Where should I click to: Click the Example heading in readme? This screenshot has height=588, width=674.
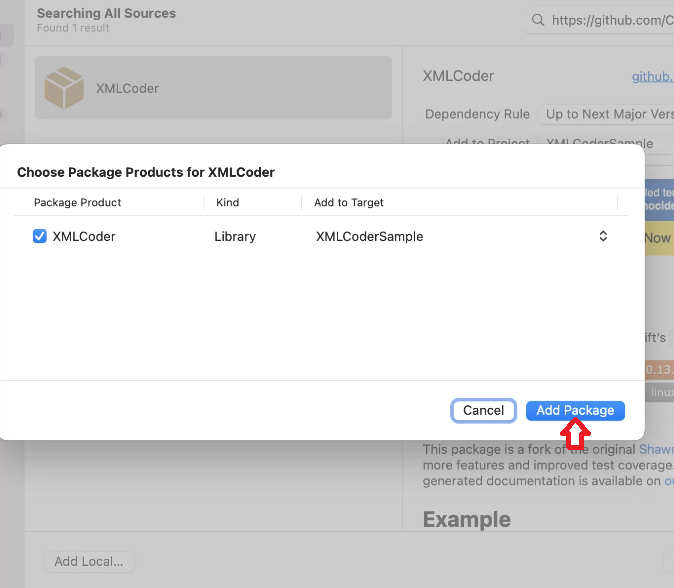tap(466, 519)
